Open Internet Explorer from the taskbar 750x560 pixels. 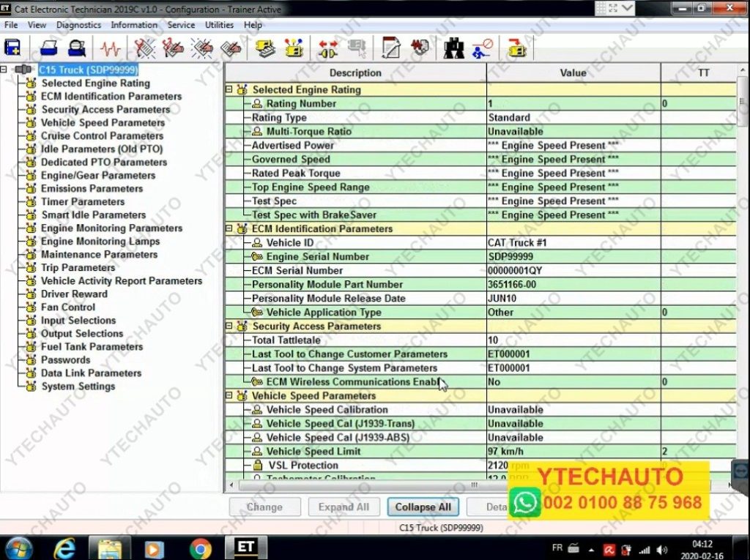click(64, 548)
